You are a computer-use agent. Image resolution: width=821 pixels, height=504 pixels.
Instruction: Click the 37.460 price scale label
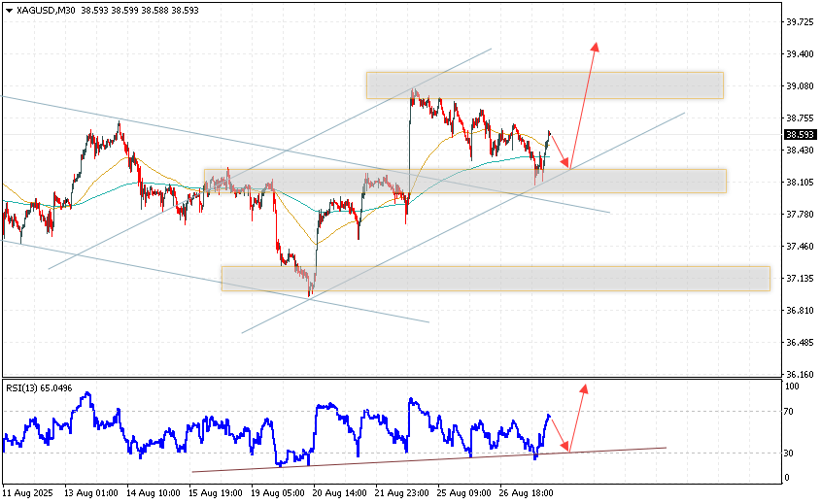tap(800, 246)
